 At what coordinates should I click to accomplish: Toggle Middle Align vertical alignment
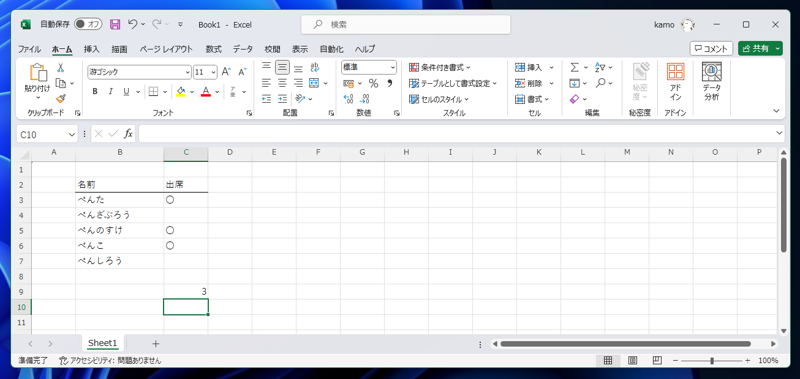coord(282,67)
